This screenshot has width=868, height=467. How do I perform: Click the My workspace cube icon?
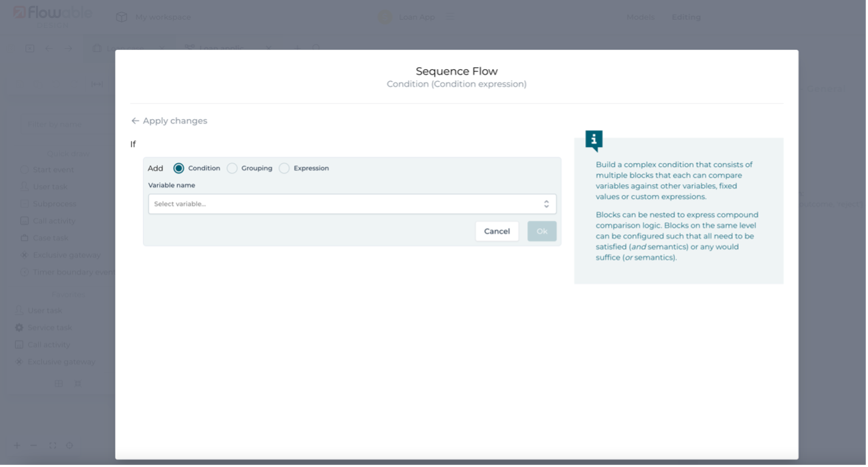(121, 17)
